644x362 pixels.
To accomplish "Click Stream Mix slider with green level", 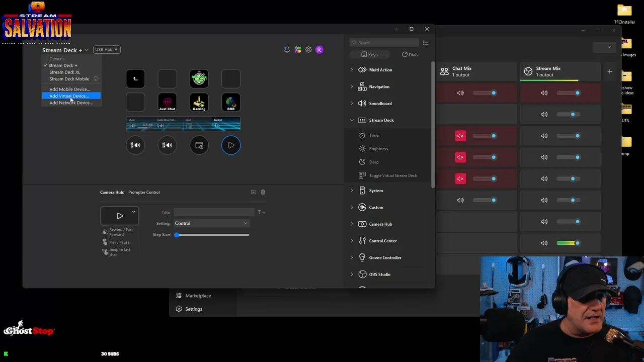I will (569, 243).
